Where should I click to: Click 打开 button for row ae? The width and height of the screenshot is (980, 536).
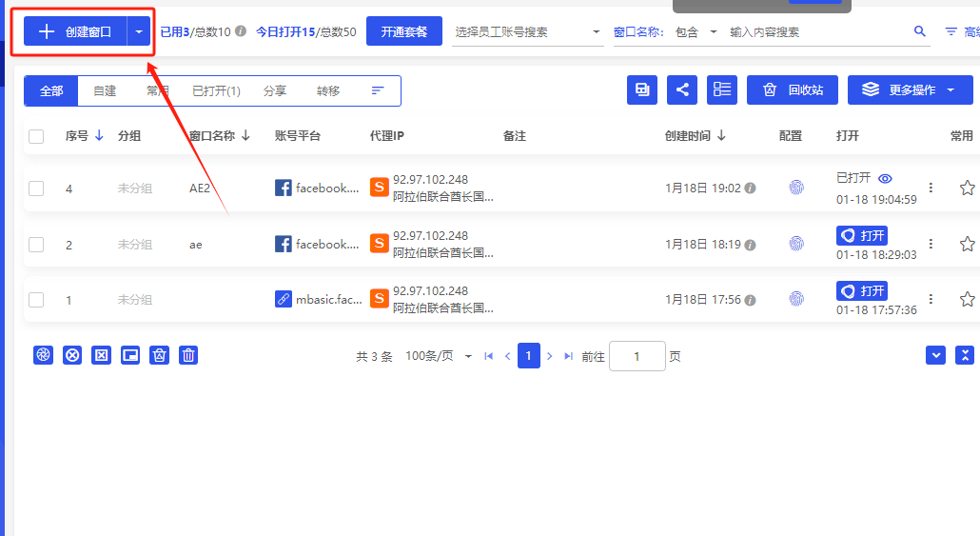862,236
